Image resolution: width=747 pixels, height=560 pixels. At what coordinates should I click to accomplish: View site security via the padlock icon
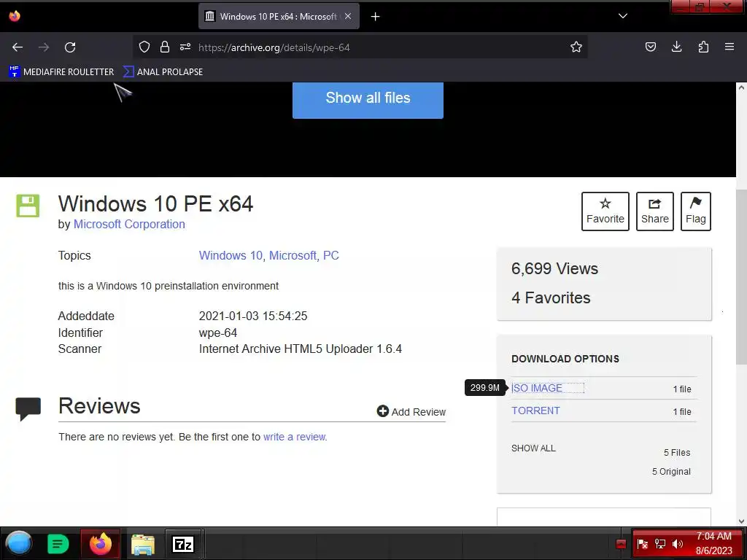tap(165, 47)
